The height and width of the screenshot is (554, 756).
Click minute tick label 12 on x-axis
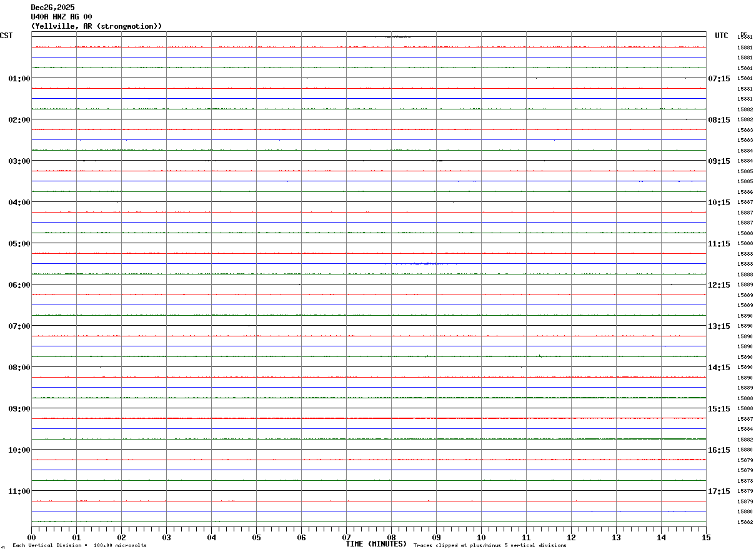pos(572,538)
